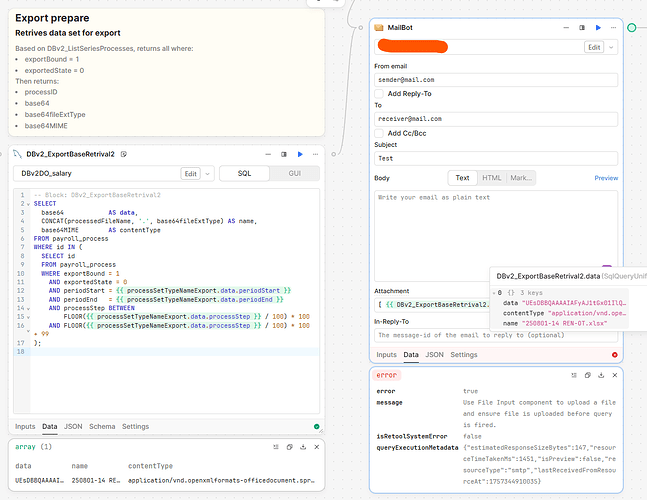The image size is (647, 500).
Task: Check the Add Cc/Bcc option
Action: pyautogui.click(x=380, y=131)
